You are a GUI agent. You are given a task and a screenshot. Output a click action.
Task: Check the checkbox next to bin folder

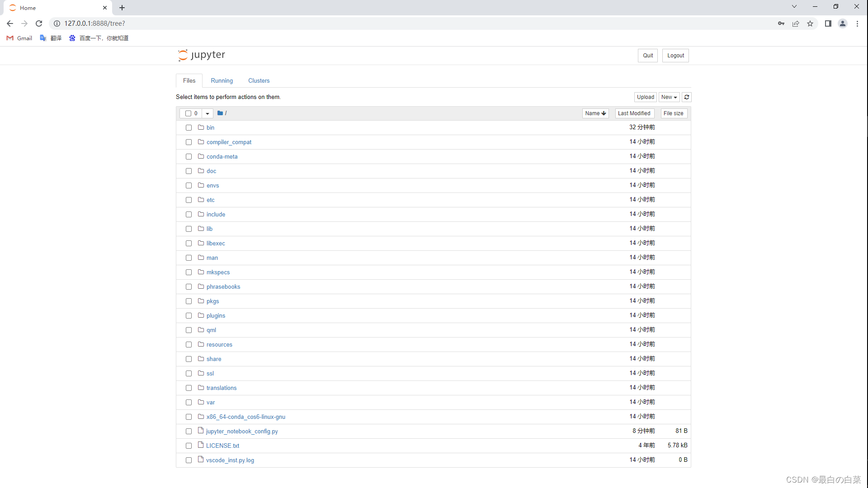189,128
